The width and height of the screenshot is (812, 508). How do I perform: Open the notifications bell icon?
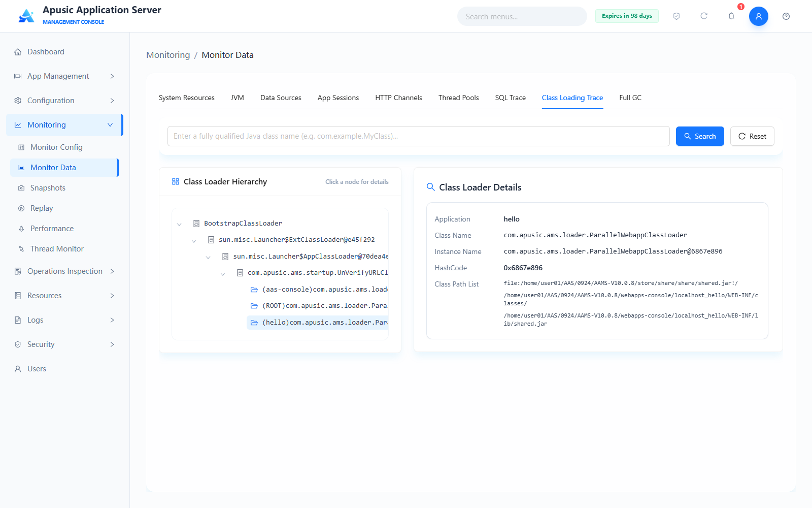point(731,16)
